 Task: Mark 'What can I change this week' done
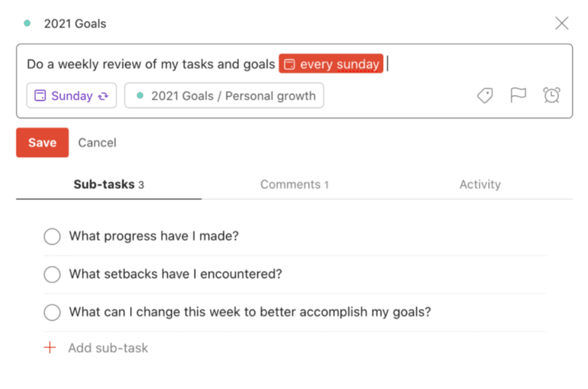tap(52, 313)
